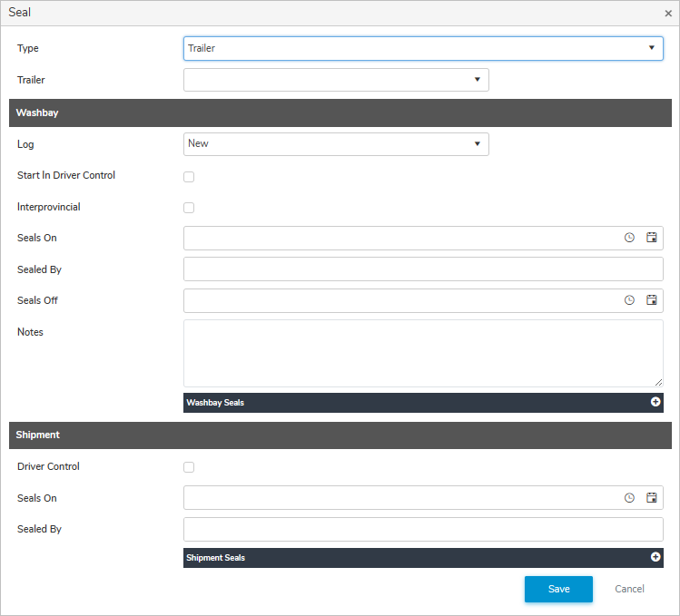Image resolution: width=680 pixels, height=616 pixels.
Task: Open calendar picker for Shipment Seals On
Action: tap(651, 498)
